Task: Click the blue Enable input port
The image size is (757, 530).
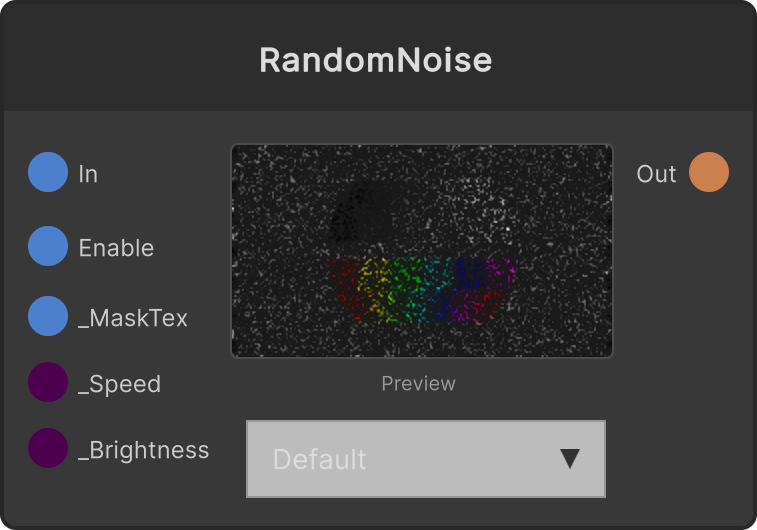Action: coord(48,246)
